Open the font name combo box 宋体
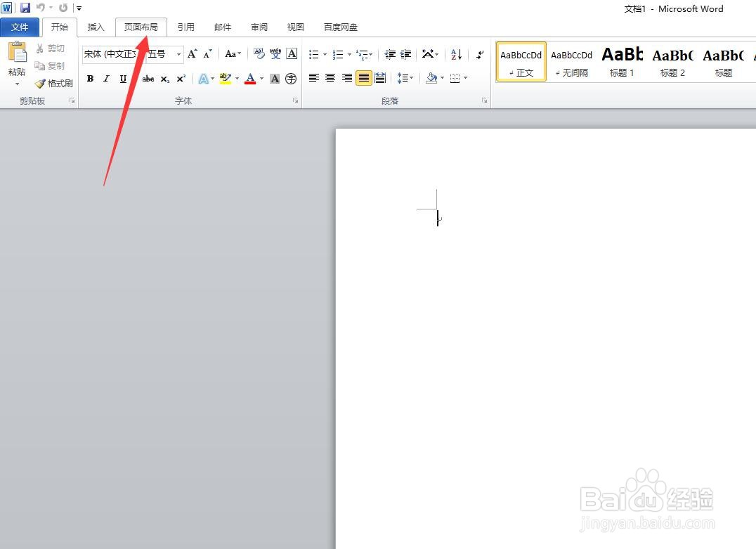Viewport: 756px width, 549px height. tap(113, 54)
